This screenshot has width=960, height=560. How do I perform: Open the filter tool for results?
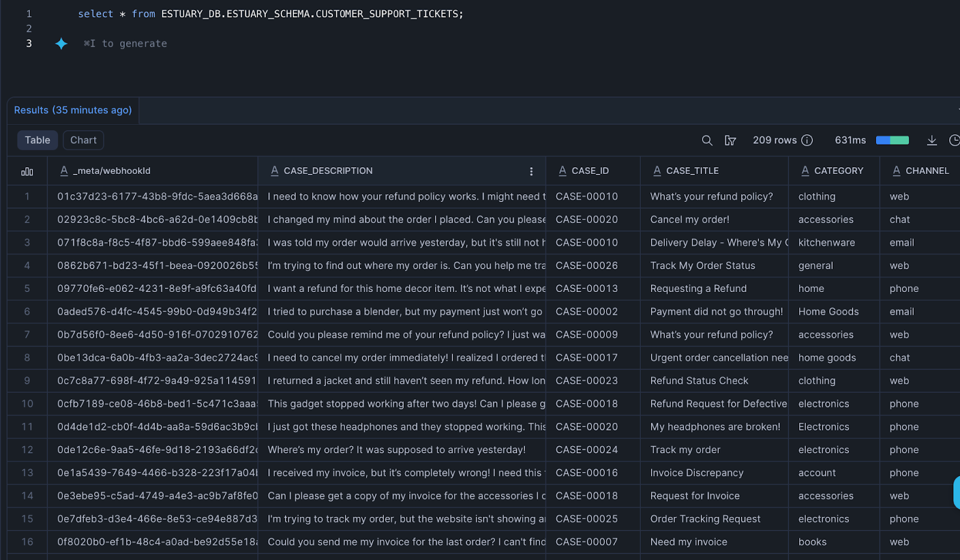point(730,140)
